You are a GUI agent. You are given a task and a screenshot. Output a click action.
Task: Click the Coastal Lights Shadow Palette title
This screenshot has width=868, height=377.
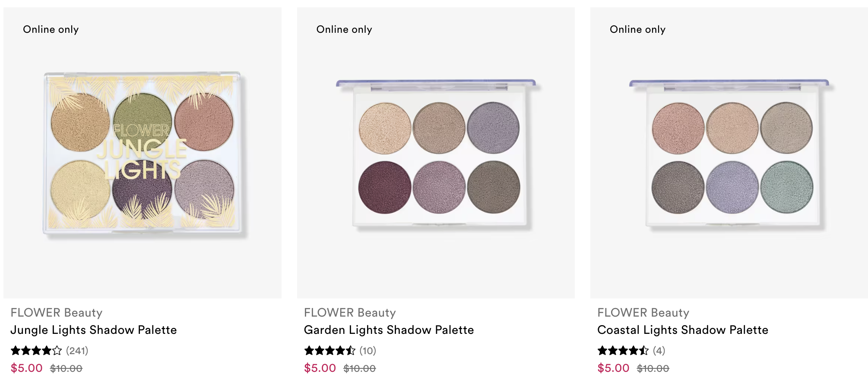(683, 330)
